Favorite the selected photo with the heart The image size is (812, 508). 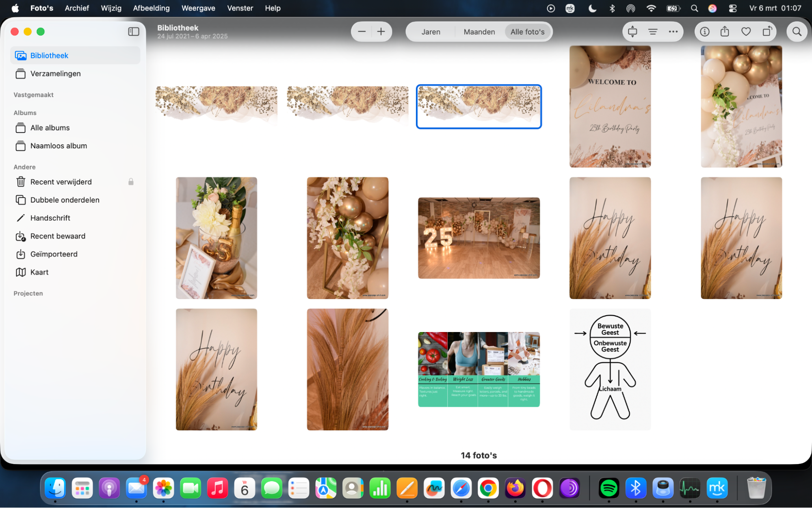click(746, 31)
